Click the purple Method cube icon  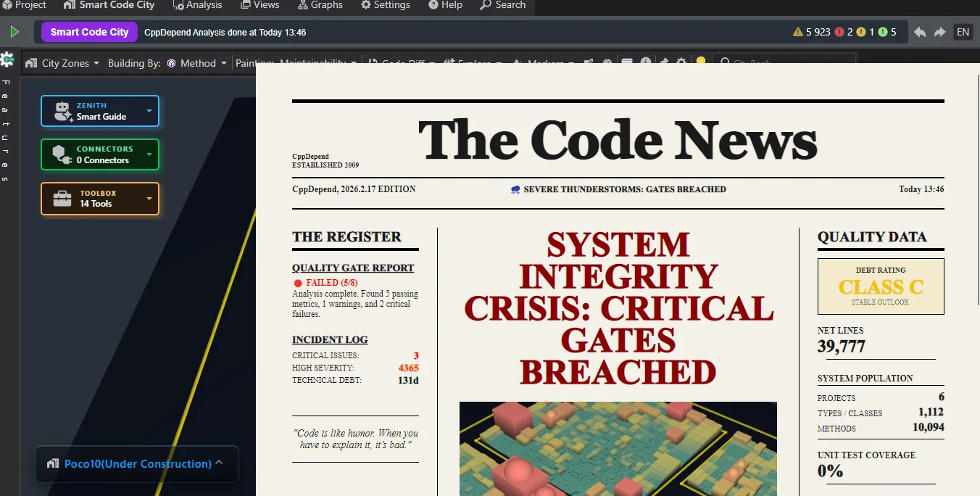[172, 63]
